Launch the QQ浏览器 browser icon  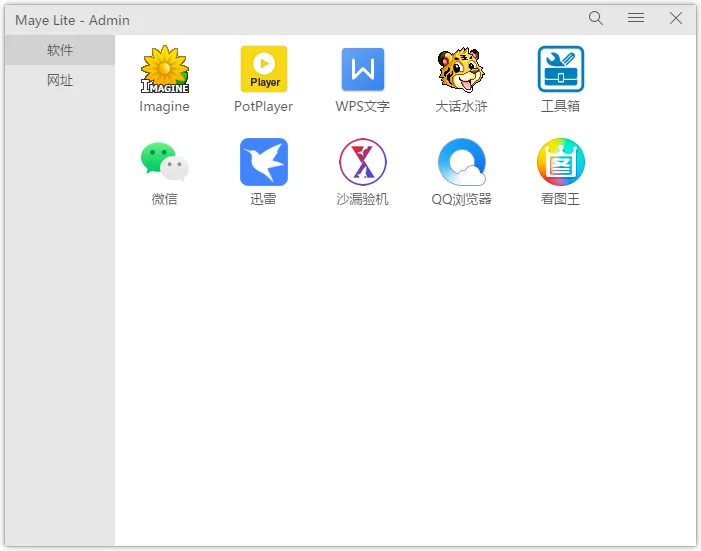pos(462,162)
